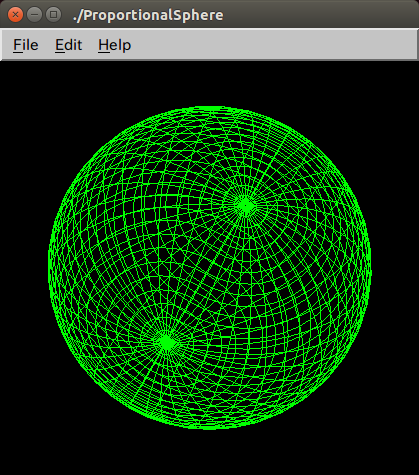Click the black bottom-right corner of the canvas

click(x=405, y=462)
